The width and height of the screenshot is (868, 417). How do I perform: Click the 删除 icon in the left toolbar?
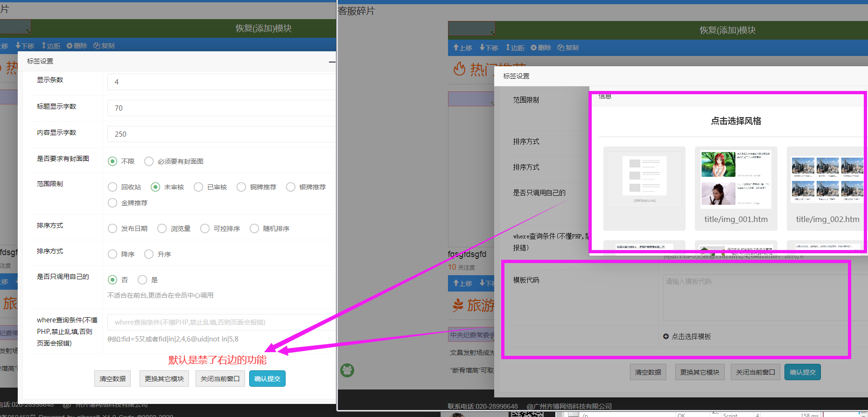coord(70,46)
